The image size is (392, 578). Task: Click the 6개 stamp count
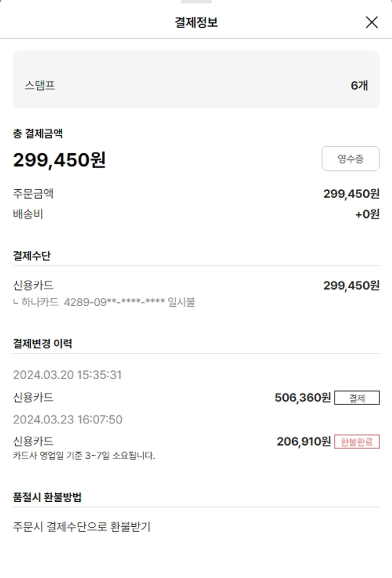359,86
